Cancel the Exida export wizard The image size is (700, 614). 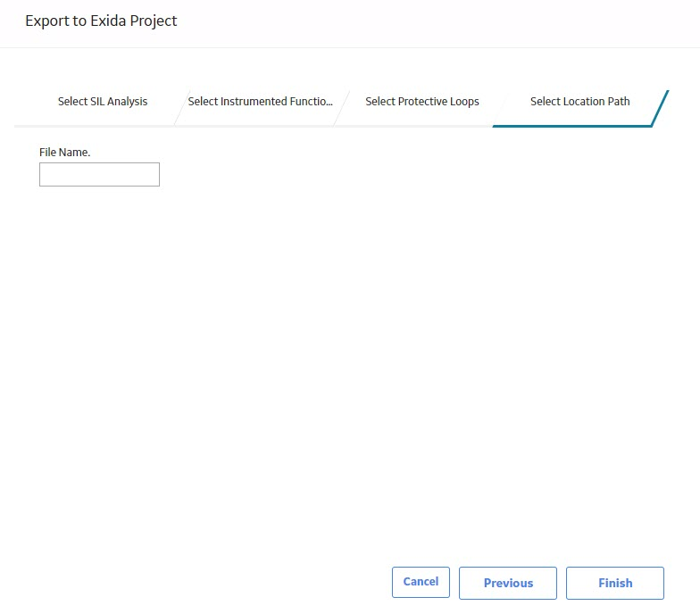421,582
